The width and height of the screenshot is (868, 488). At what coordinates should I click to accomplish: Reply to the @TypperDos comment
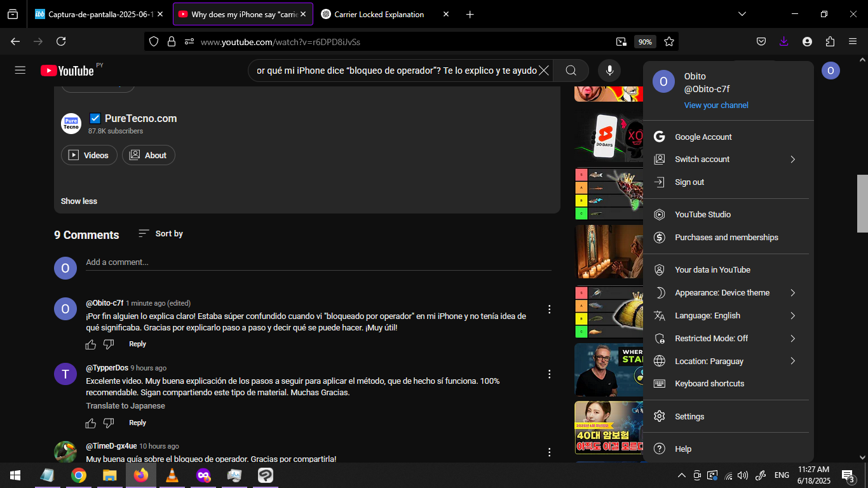137,423
